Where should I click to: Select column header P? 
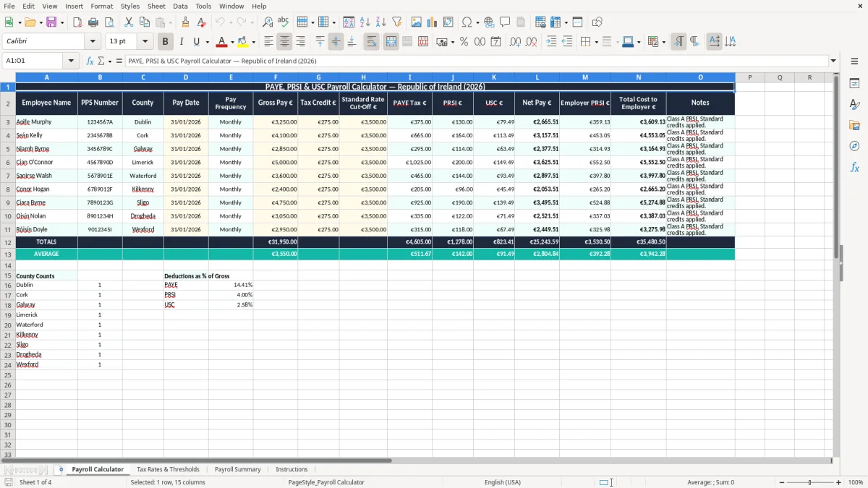(749, 77)
